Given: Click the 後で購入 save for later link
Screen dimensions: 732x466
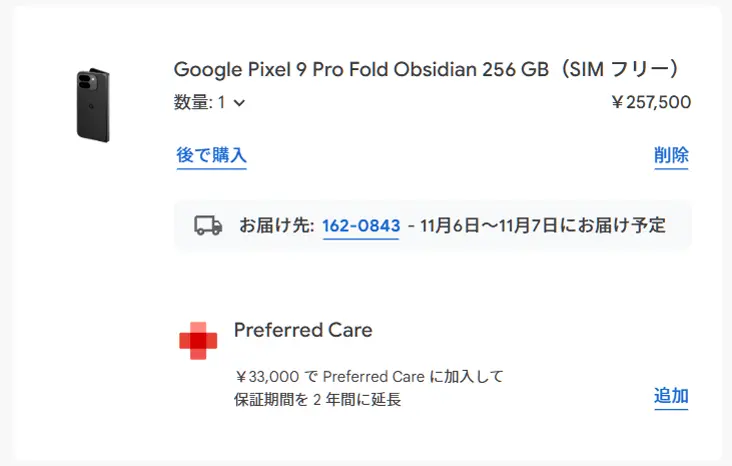Looking at the screenshot, I should (211, 155).
